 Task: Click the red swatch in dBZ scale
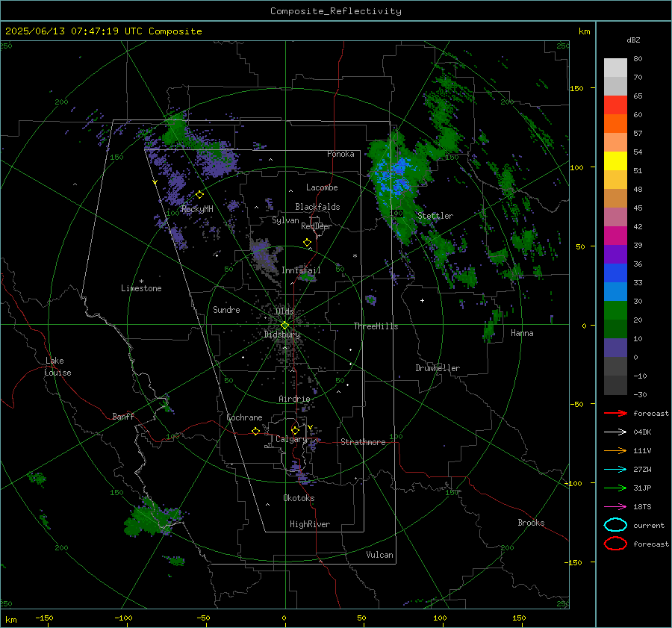tap(615, 105)
